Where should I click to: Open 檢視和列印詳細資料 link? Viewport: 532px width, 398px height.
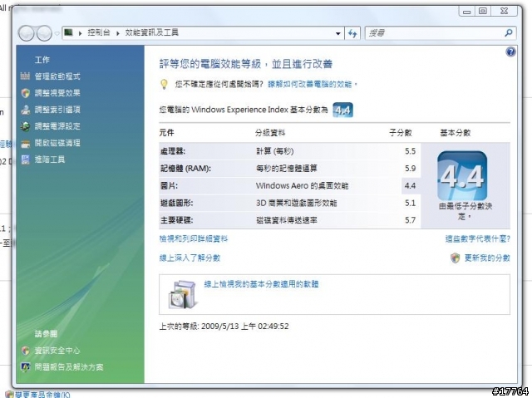pos(194,239)
